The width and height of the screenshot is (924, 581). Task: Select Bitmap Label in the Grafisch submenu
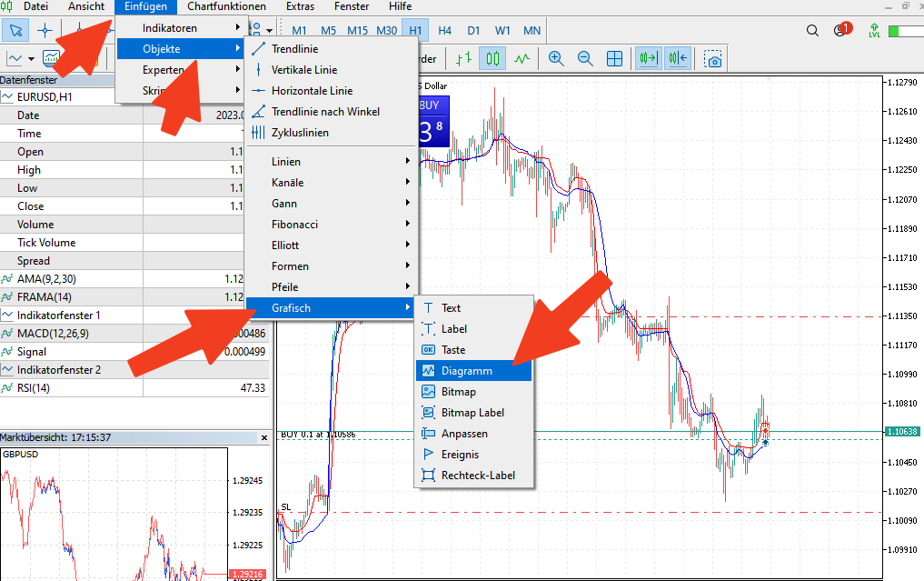pos(472,412)
